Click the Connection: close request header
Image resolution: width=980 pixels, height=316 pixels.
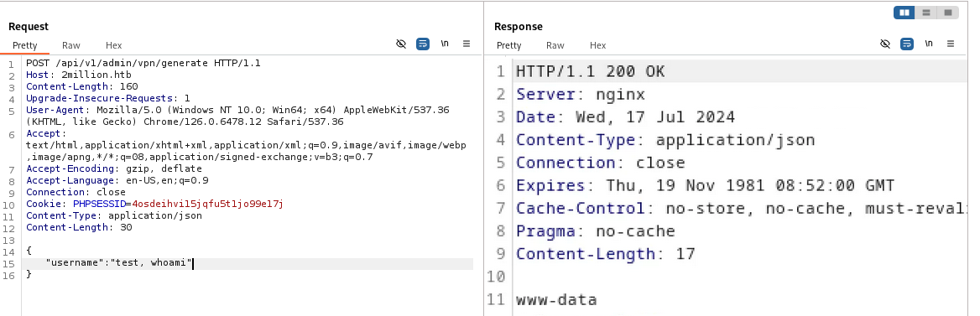[76, 192]
